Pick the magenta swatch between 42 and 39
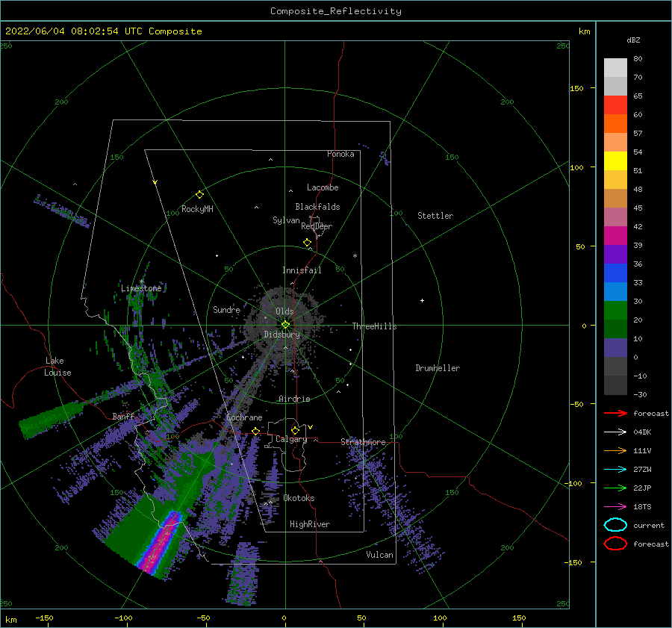The width and height of the screenshot is (672, 628). tap(615, 235)
